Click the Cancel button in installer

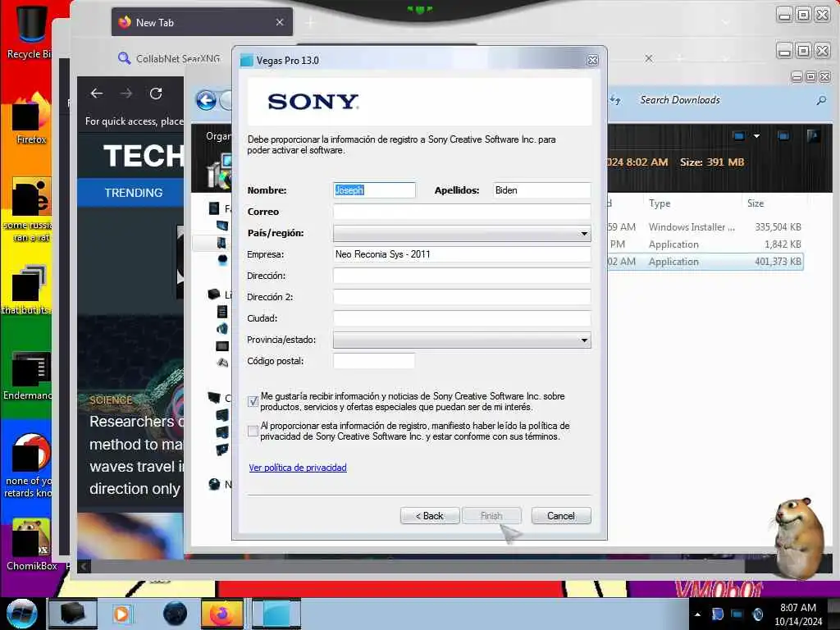point(561,516)
